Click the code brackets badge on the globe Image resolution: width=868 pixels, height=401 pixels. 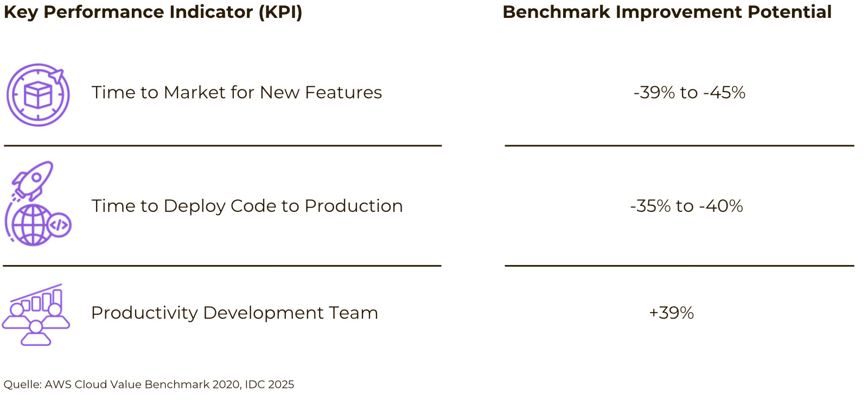(59, 224)
